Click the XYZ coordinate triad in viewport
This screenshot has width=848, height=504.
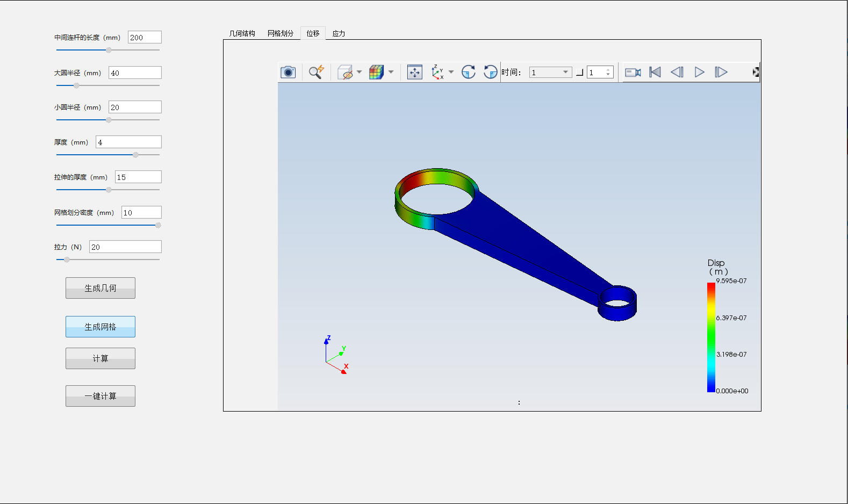click(336, 355)
